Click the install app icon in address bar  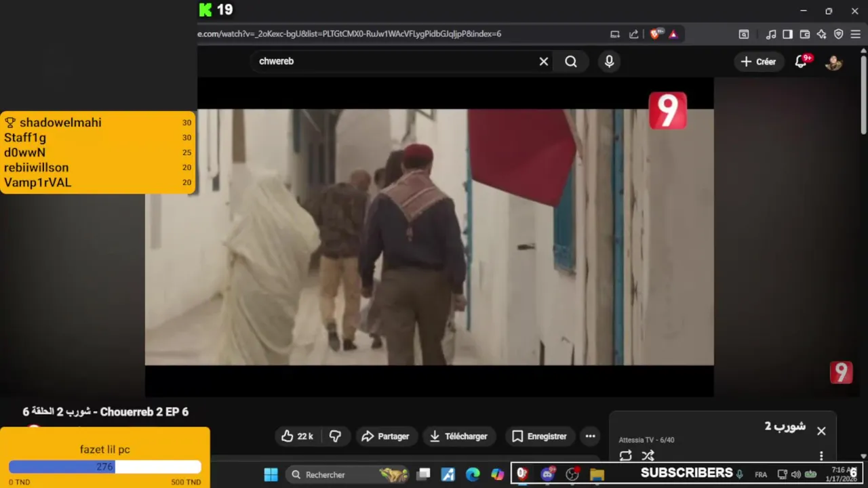click(x=614, y=34)
